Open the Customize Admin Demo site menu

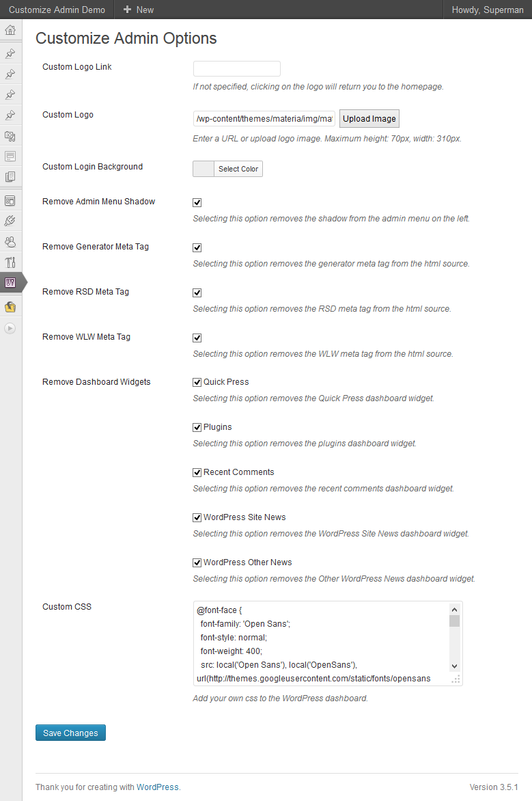(x=57, y=10)
